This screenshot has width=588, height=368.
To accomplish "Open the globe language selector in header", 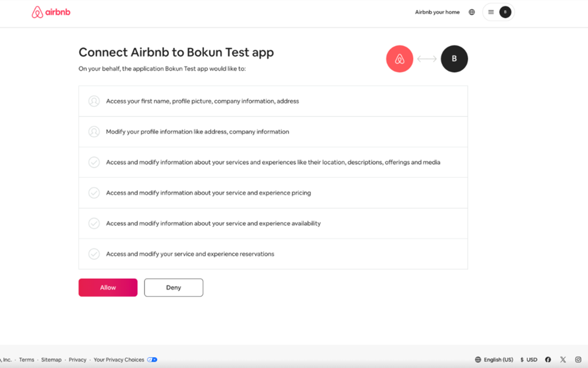I will pos(471,12).
